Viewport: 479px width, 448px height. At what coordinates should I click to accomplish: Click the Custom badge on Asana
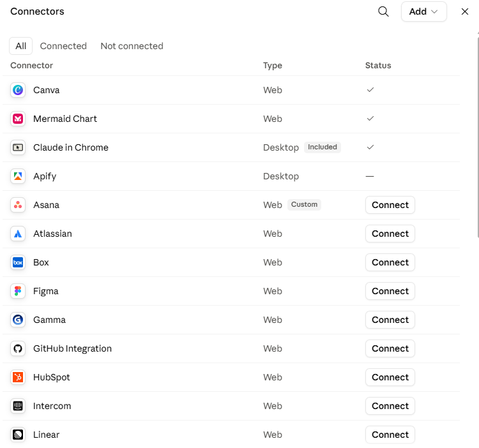304,204
